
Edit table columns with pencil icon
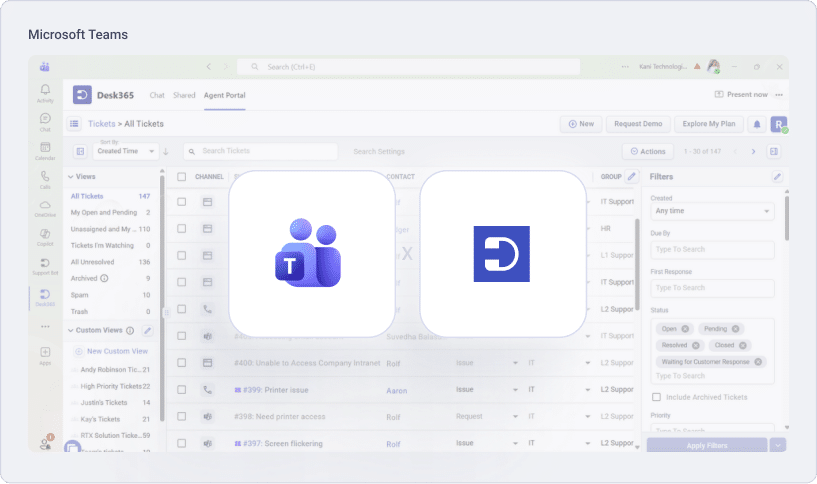pyautogui.click(x=632, y=176)
